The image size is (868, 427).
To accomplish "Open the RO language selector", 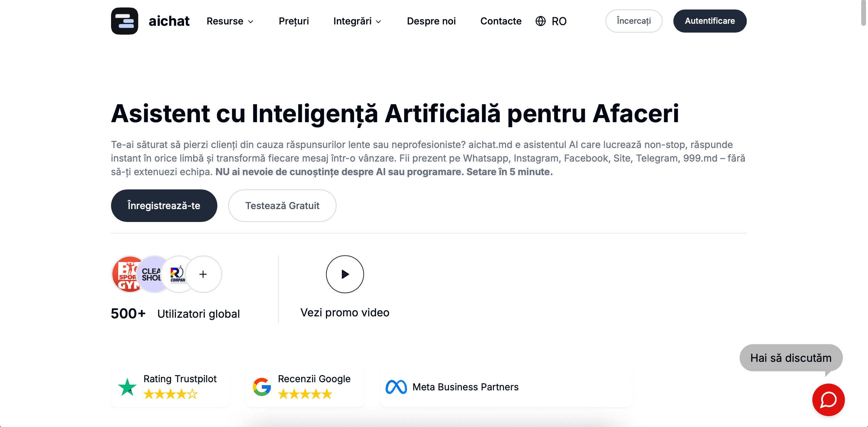I will (x=559, y=21).
